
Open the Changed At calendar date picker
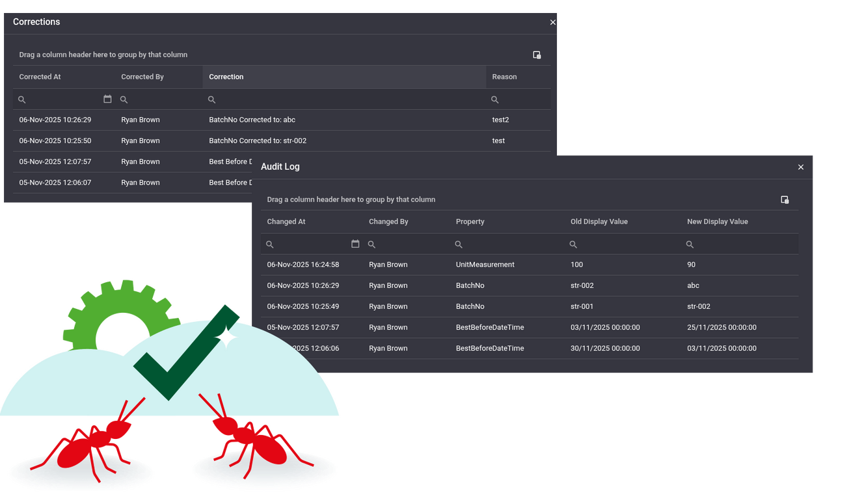coord(355,244)
